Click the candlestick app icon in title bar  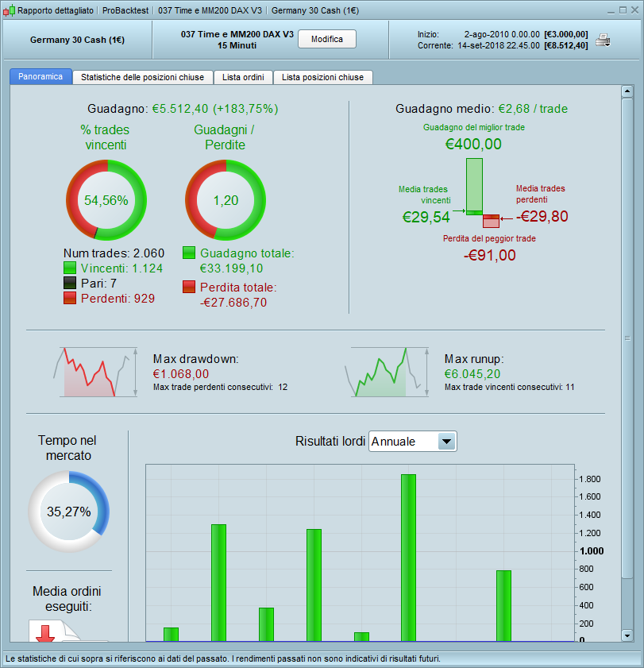point(9,10)
